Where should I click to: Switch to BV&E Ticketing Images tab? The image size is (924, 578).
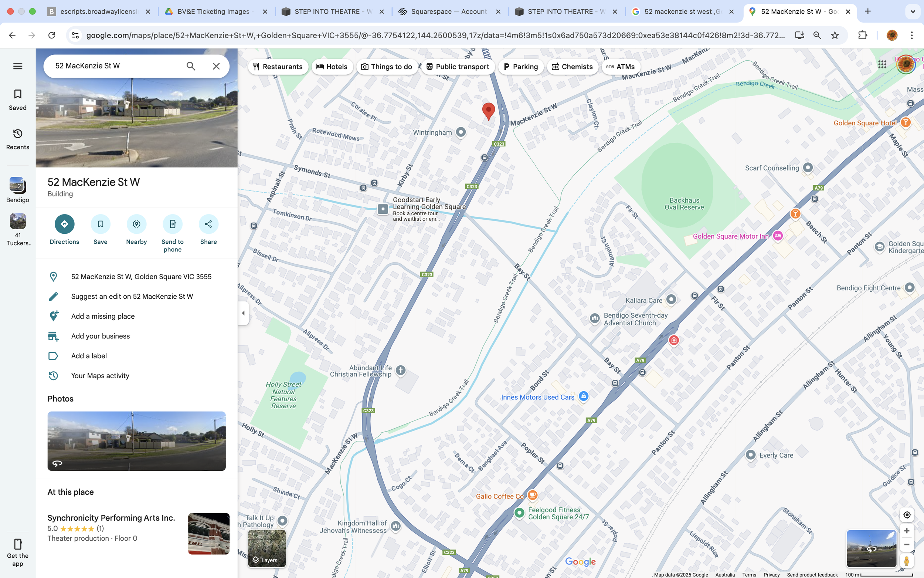215,11
